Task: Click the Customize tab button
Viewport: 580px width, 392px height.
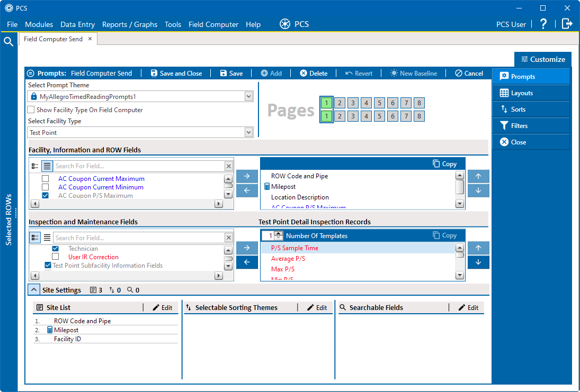Action: coord(542,59)
